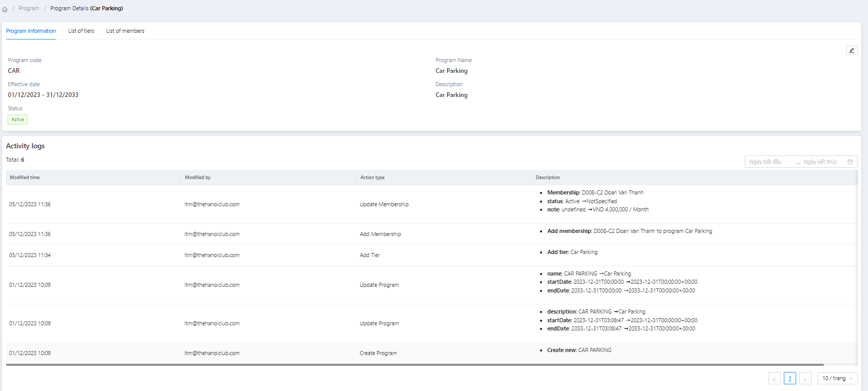Click the start date field Ngày bắt đầu
The image size is (868, 391).
coord(765,162)
